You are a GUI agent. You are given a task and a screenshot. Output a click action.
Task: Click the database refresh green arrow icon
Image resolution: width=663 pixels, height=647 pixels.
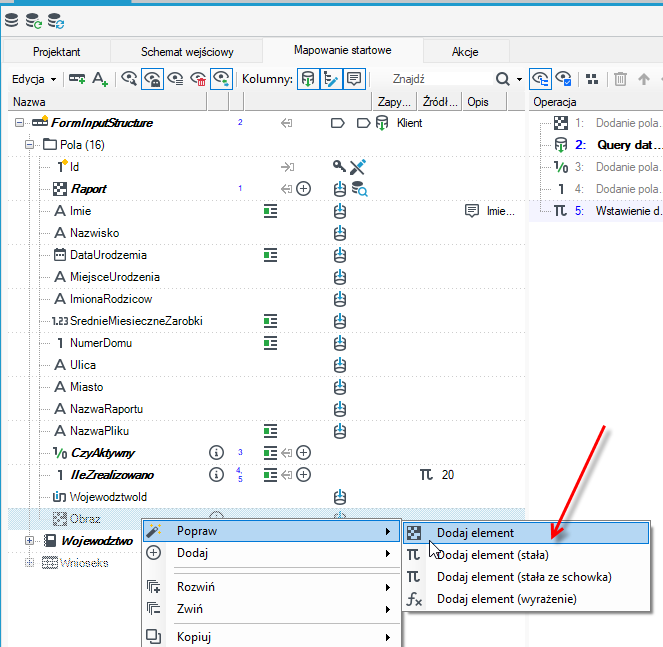33,20
